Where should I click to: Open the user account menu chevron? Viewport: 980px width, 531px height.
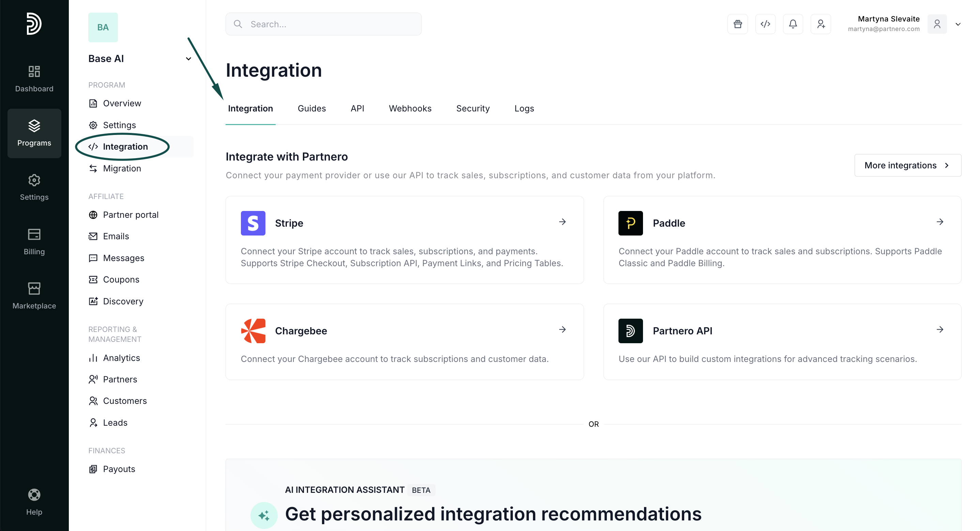(958, 24)
